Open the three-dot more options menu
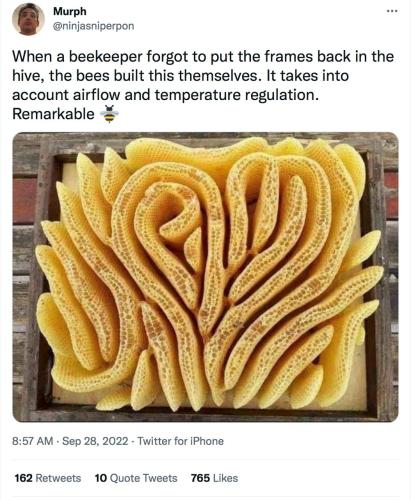 [392, 12]
